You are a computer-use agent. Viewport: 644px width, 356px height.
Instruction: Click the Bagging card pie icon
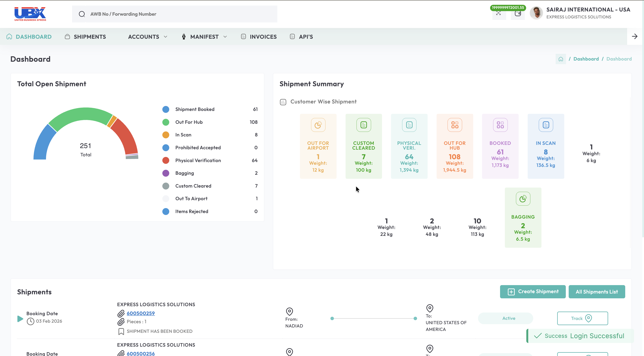point(523,199)
